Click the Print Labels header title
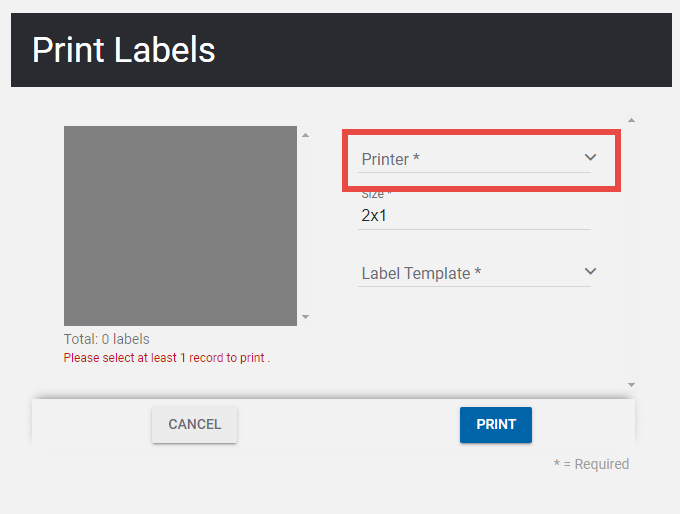 [x=123, y=50]
